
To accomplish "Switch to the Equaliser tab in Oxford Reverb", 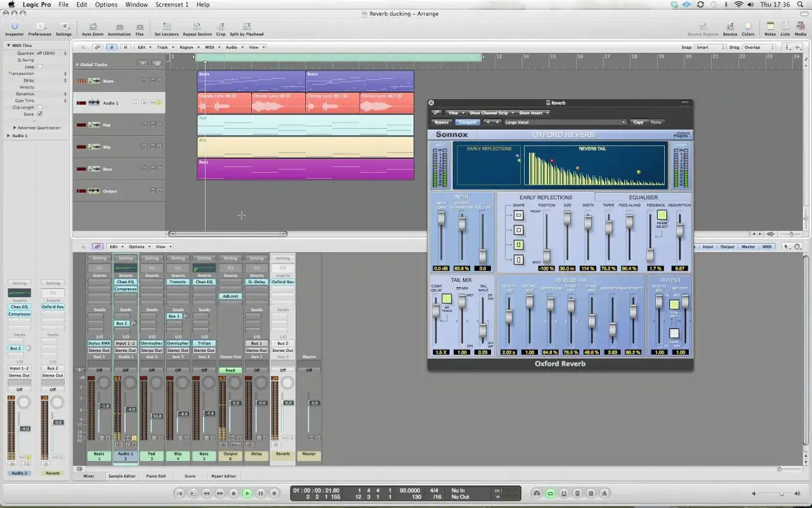I will click(643, 197).
